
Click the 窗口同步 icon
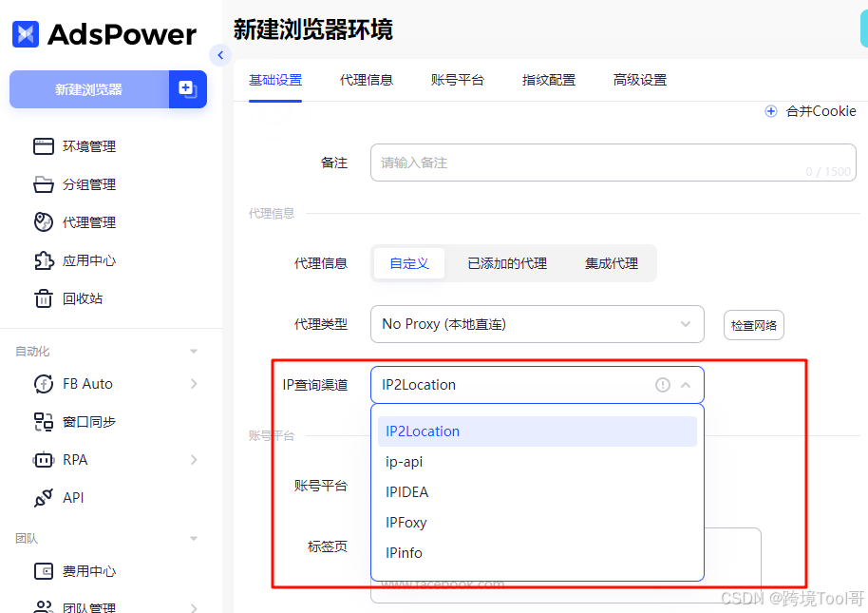pyautogui.click(x=43, y=422)
